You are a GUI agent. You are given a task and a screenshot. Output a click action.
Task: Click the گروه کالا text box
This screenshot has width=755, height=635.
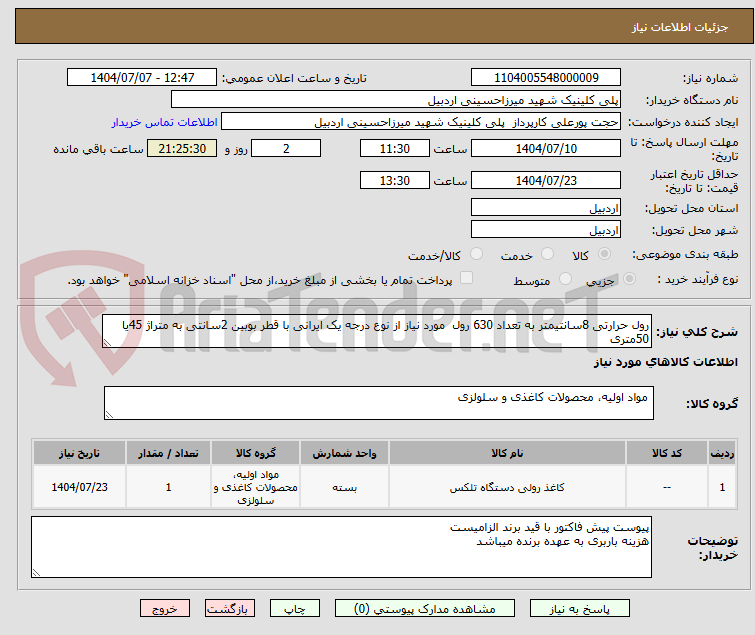pos(379,403)
